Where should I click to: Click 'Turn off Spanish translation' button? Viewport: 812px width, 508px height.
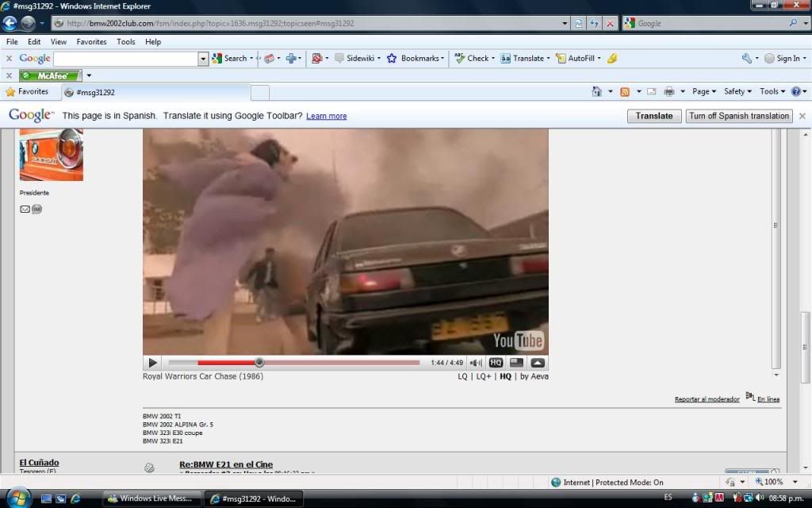(739, 116)
